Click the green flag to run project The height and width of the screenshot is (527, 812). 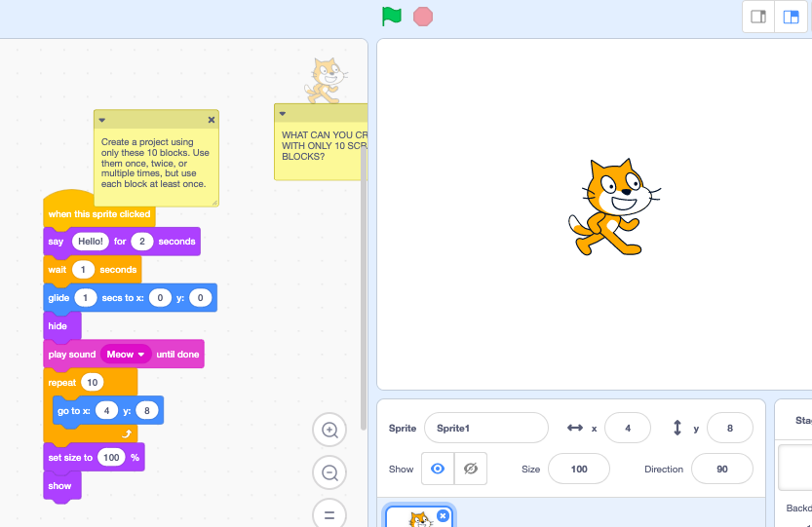(x=392, y=16)
